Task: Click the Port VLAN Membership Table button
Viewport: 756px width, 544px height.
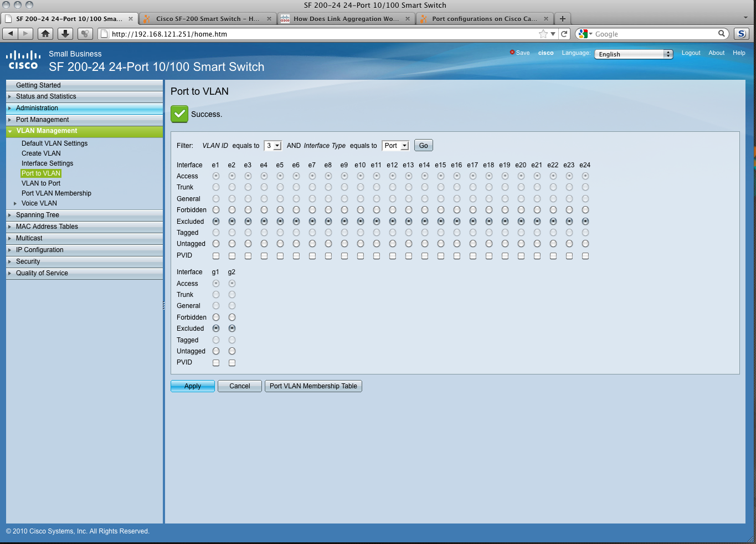Action: 313,386
